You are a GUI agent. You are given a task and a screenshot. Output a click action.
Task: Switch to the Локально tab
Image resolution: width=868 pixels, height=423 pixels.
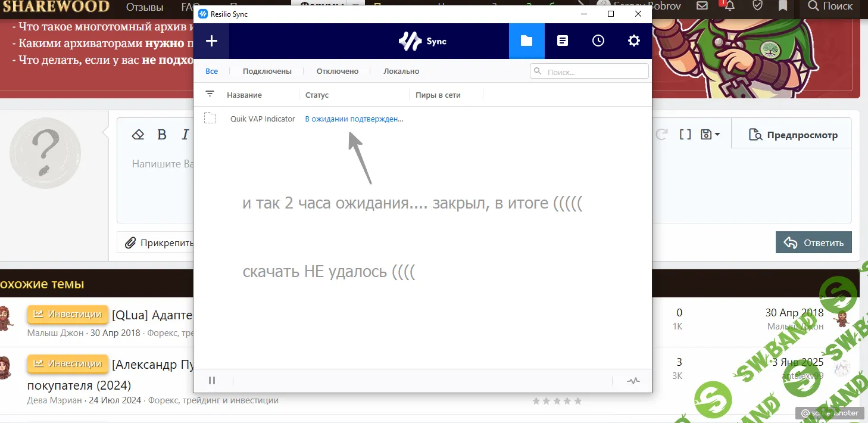[x=401, y=71]
